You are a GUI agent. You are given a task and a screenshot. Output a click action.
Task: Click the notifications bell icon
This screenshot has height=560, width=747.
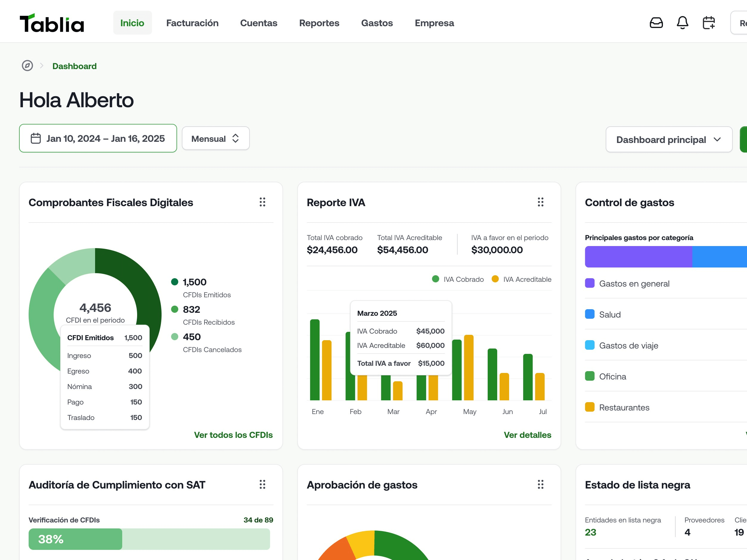(682, 23)
